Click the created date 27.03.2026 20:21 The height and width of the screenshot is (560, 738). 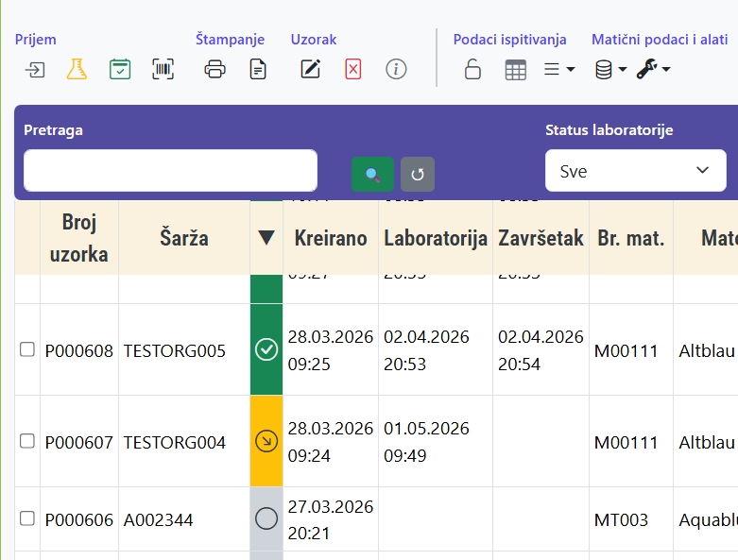[x=331, y=519]
